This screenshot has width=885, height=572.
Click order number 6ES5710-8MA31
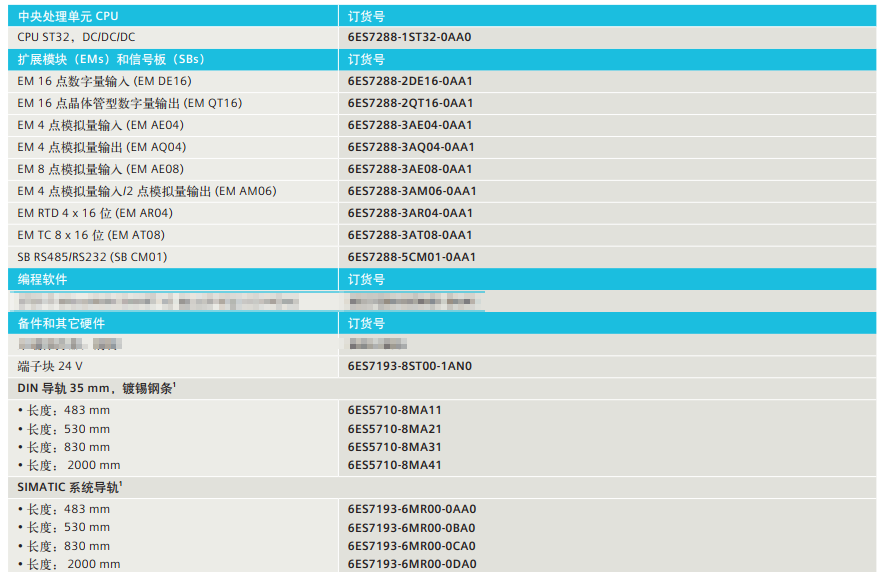pos(395,447)
